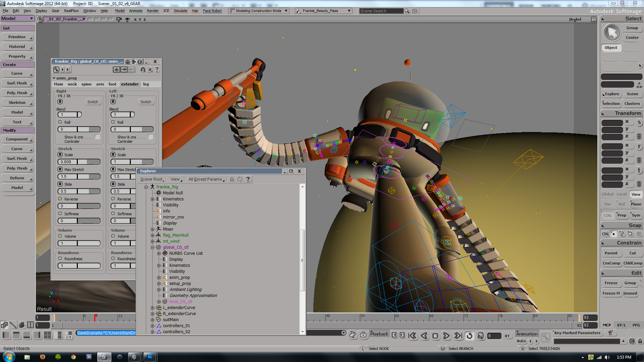
Task: Toggle Right Softness checkbox
Action: click(x=60, y=214)
